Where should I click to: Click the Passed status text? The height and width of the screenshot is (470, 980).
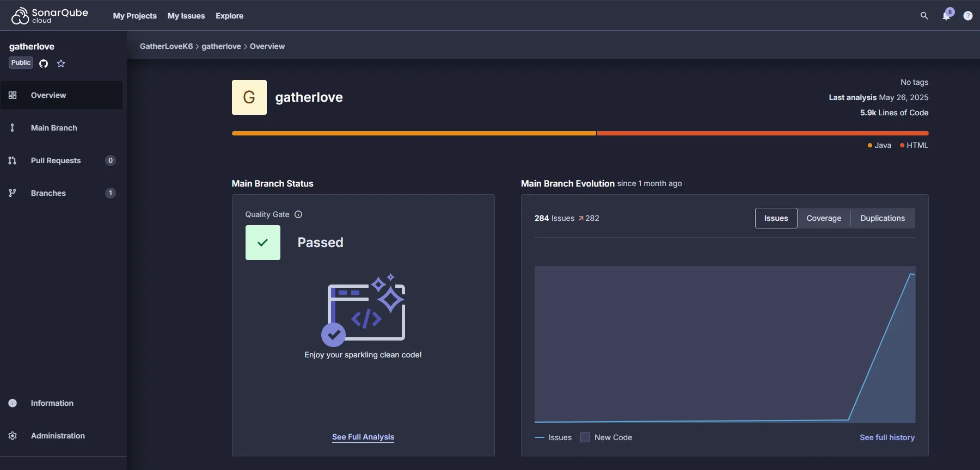click(320, 243)
